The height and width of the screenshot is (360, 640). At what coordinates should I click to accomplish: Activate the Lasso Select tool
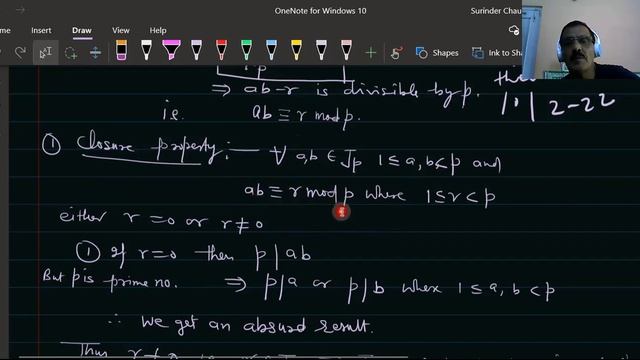click(x=71, y=53)
